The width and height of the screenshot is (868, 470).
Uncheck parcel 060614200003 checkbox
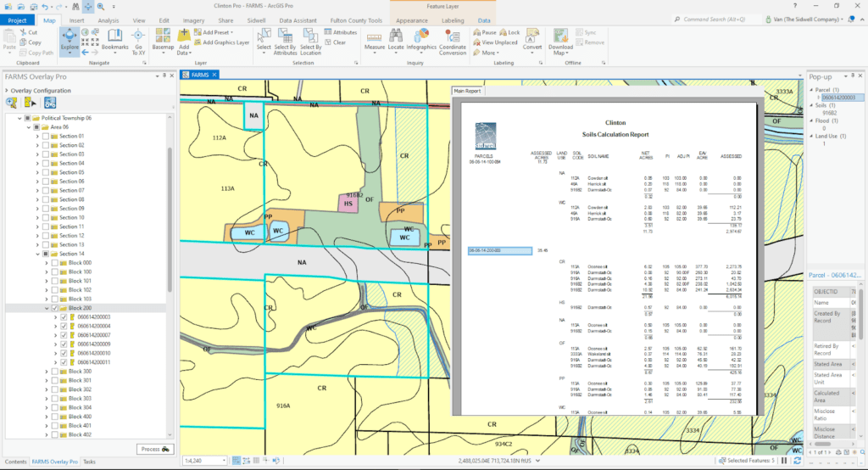tap(64, 317)
